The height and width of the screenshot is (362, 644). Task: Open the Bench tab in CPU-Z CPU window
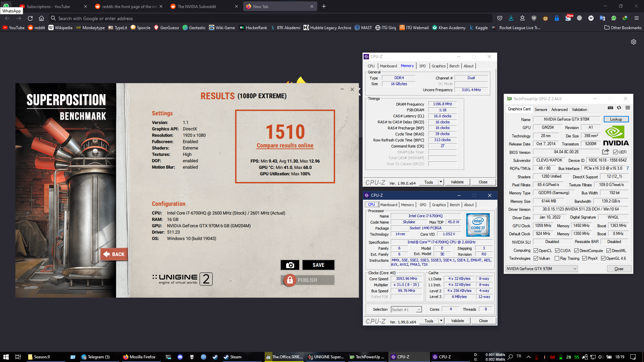(454, 205)
